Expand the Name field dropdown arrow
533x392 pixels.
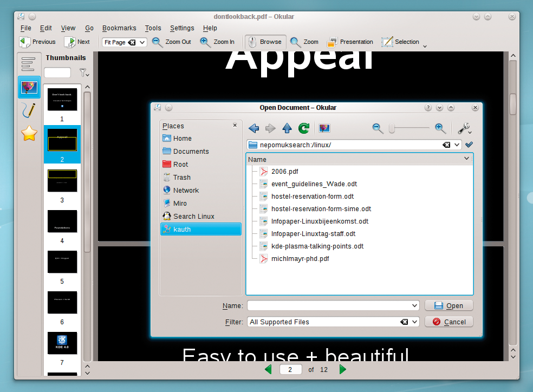point(415,306)
